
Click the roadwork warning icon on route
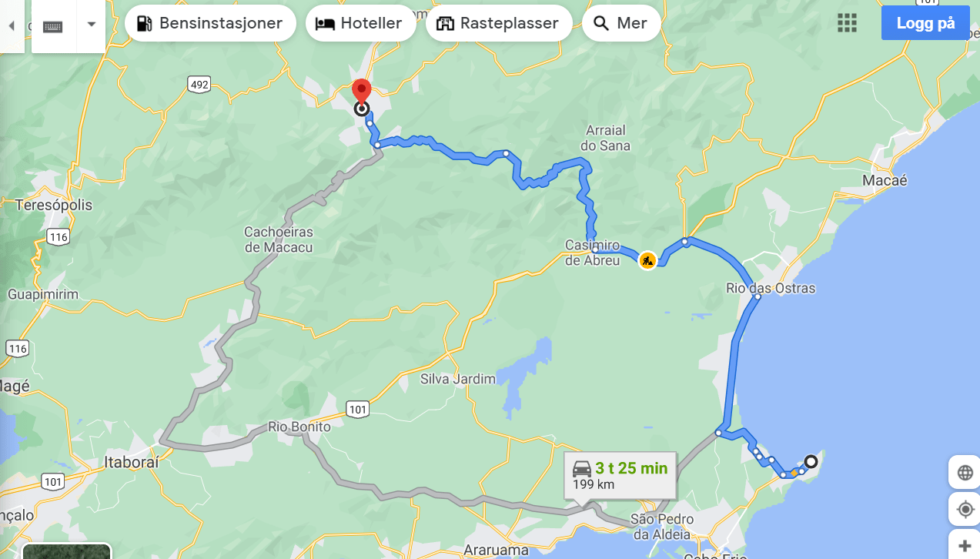coord(647,261)
